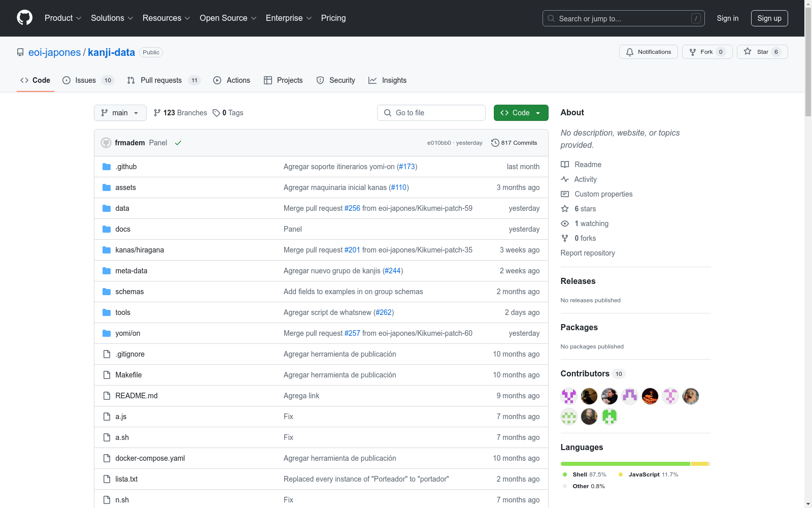Click the schemas folder icon

pyautogui.click(x=107, y=292)
